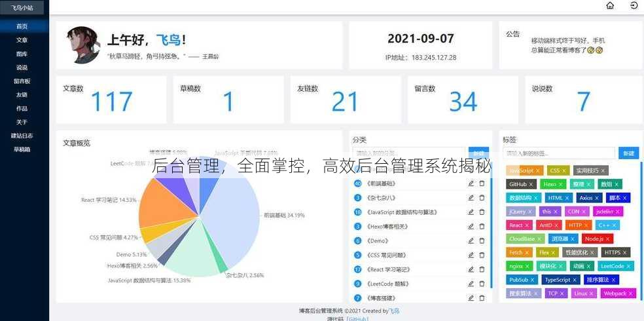Remove the AntD tag via its X
The width and height of the screenshot is (644, 321).
[556, 225]
